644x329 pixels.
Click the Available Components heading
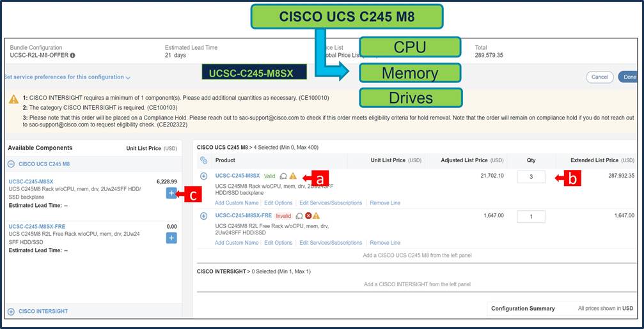[40, 148]
